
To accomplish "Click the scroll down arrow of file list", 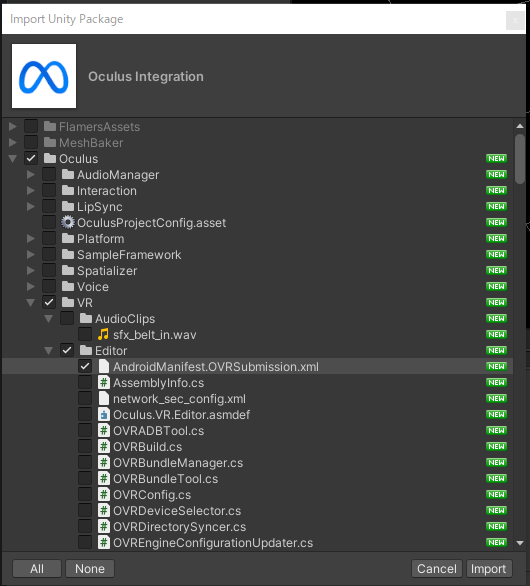I will (520, 543).
